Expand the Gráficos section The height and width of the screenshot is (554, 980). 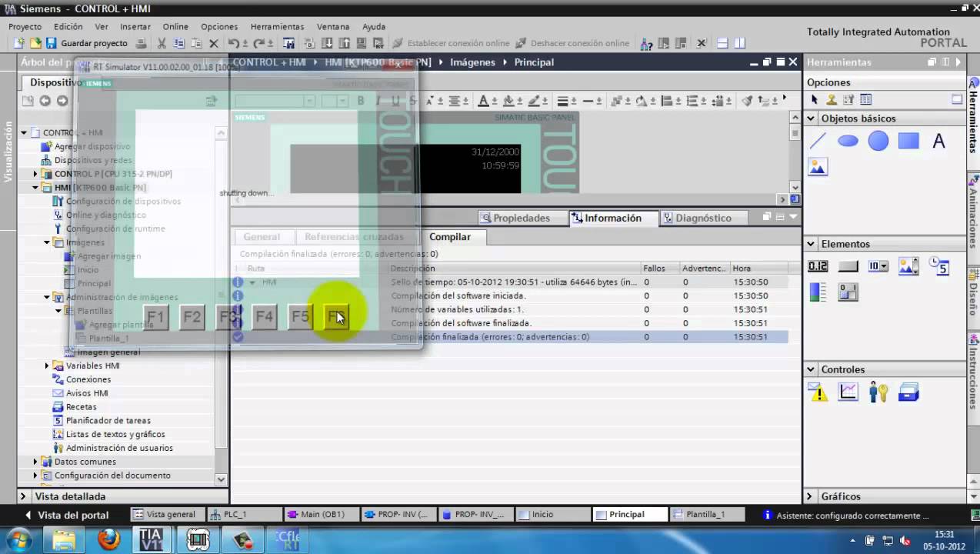click(x=811, y=496)
